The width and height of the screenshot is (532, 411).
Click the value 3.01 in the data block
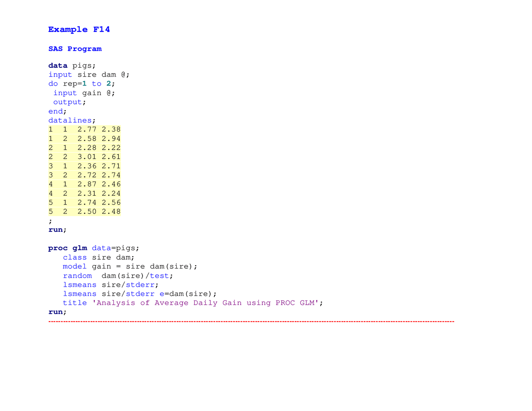click(87, 157)
